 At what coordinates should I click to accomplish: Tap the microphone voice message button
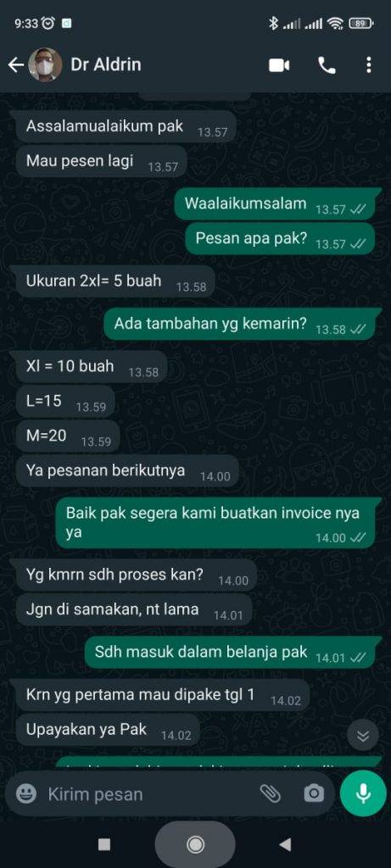coord(363,793)
